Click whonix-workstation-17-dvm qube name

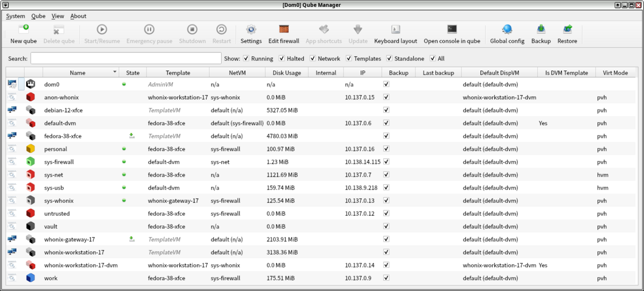pyautogui.click(x=81, y=265)
